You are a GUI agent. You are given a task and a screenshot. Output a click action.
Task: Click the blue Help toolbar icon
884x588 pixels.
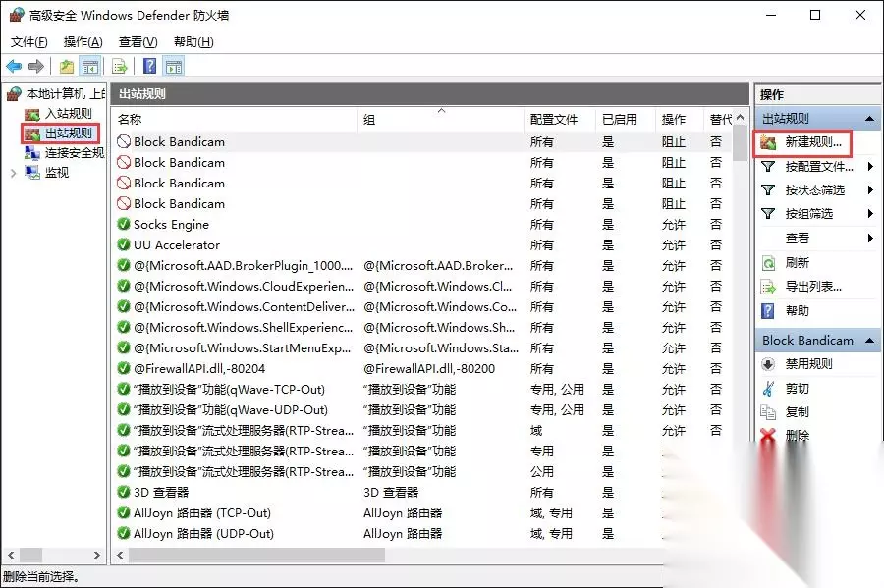click(149, 67)
